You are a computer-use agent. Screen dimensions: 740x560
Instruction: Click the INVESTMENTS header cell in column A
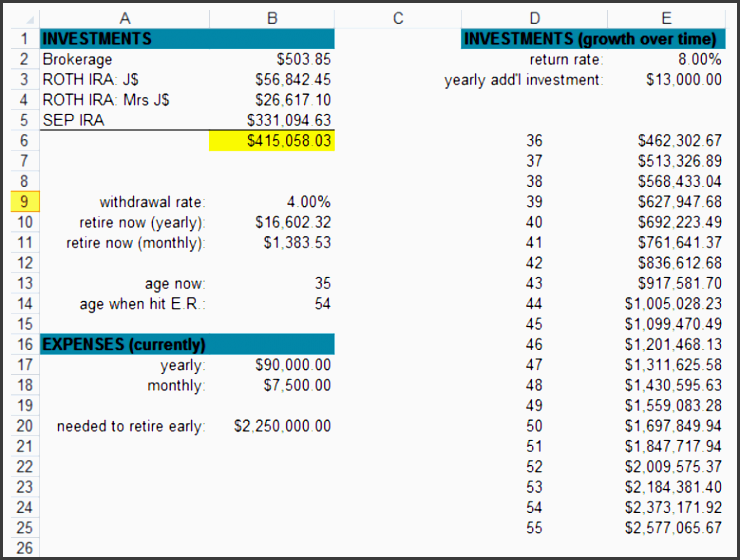(x=125, y=39)
